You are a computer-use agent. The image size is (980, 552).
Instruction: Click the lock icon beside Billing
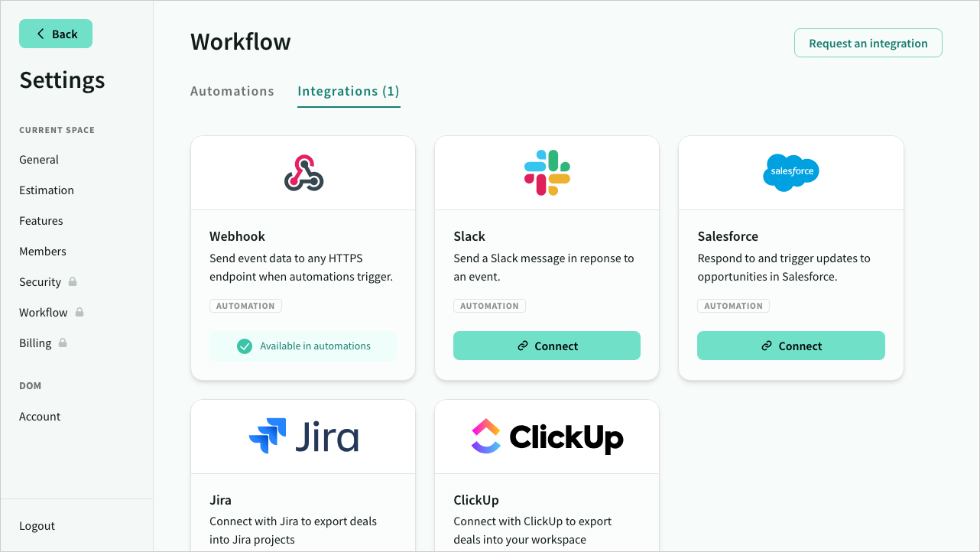pyautogui.click(x=63, y=343)
